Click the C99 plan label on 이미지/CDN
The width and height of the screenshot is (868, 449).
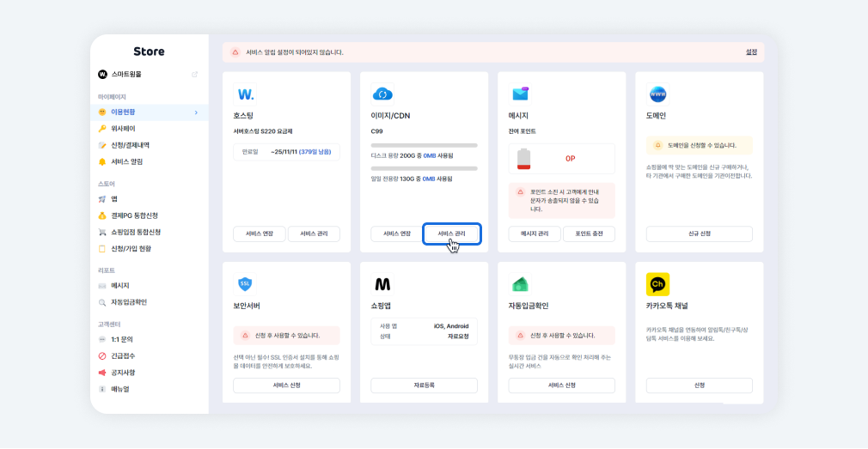pyautogui.click(x=377, y=131)
